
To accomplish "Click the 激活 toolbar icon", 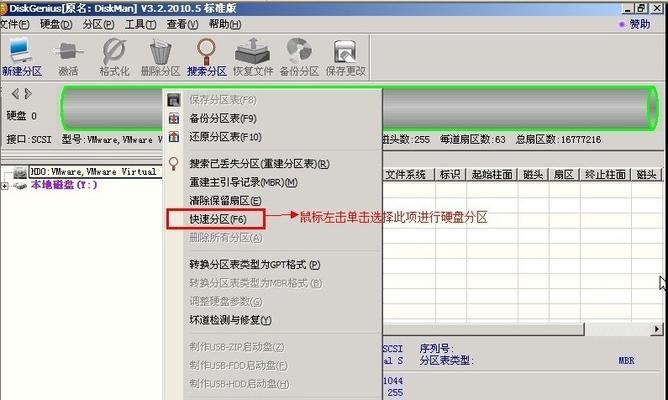I will [68, 57].
